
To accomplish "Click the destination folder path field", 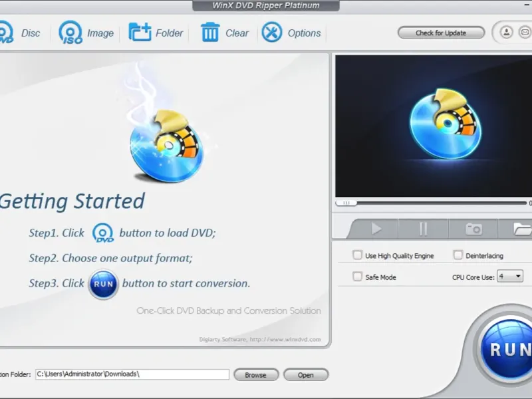I will click(132, 374).
